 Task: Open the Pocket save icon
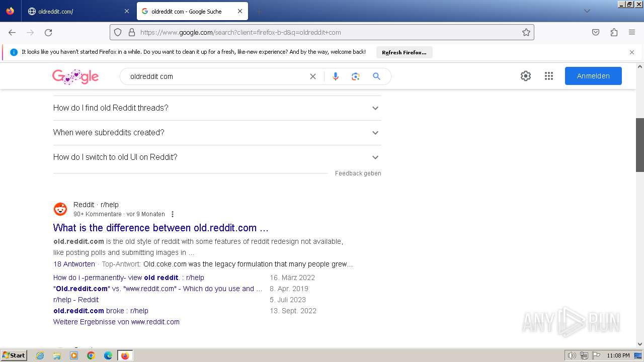pos(596,32)
